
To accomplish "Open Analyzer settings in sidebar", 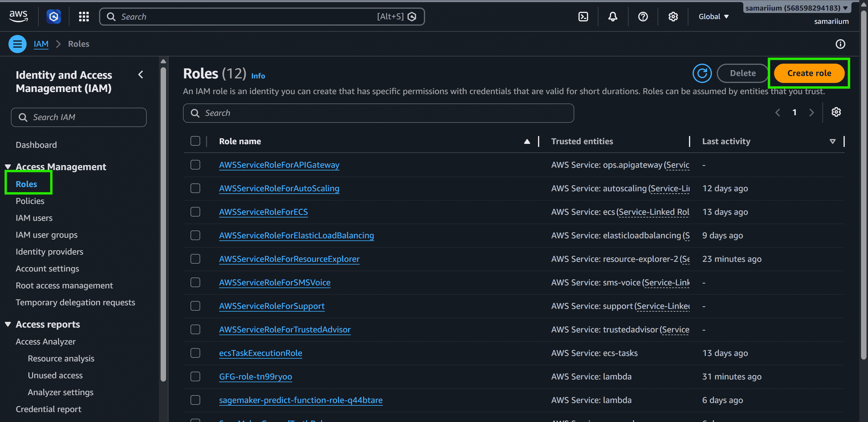I will coord(61,392).
